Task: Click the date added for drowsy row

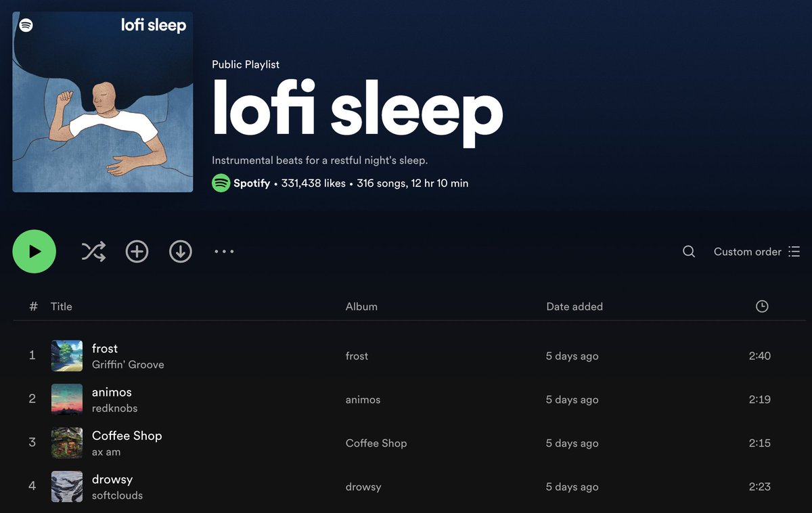Action: click(572, 487)
